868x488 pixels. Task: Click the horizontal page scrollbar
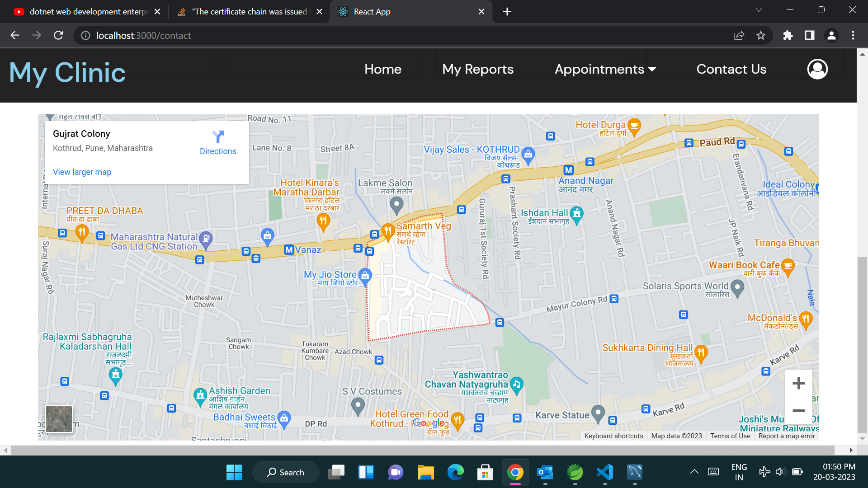click(x=422, y=450)
